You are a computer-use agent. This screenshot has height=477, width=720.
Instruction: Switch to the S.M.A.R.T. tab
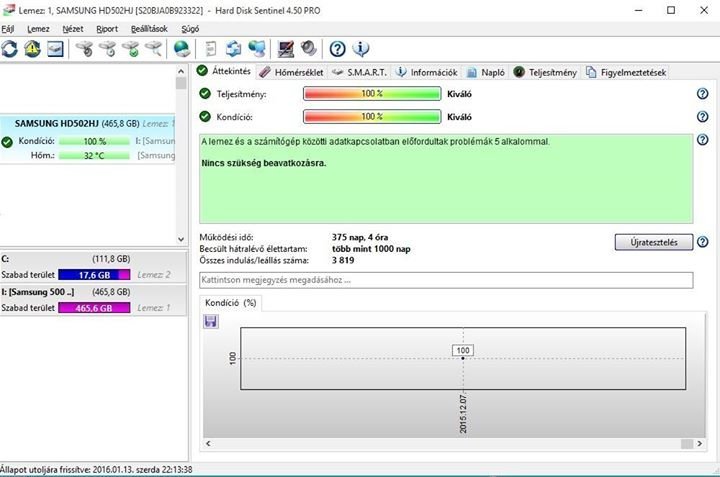[x=360, y=73]
